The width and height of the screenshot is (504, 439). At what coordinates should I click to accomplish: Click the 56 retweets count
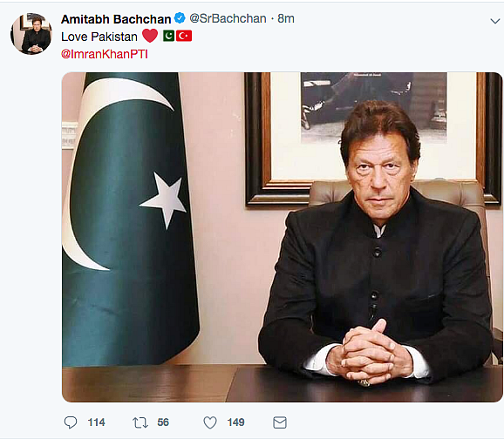[x=163, y=422]
